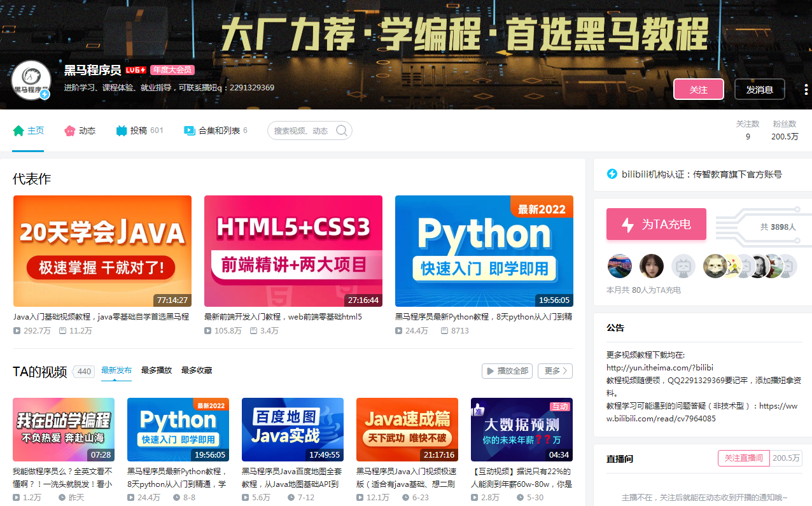
Task: Click the 黑马程序员 profile avatar
Action: click(x=31, y=80)
